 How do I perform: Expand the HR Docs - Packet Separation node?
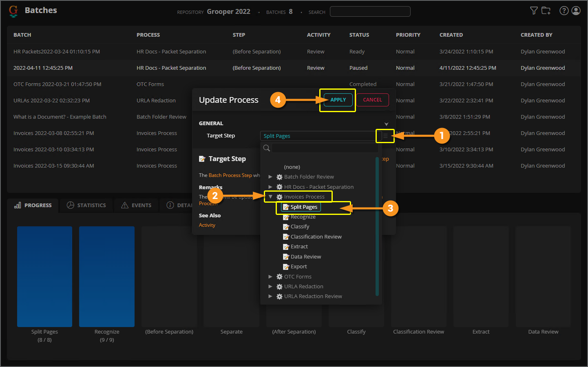tap(270, 187)
